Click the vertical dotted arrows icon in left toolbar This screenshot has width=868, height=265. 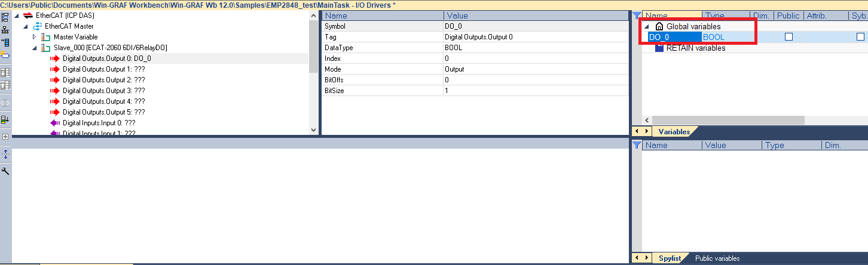(5, 154)
